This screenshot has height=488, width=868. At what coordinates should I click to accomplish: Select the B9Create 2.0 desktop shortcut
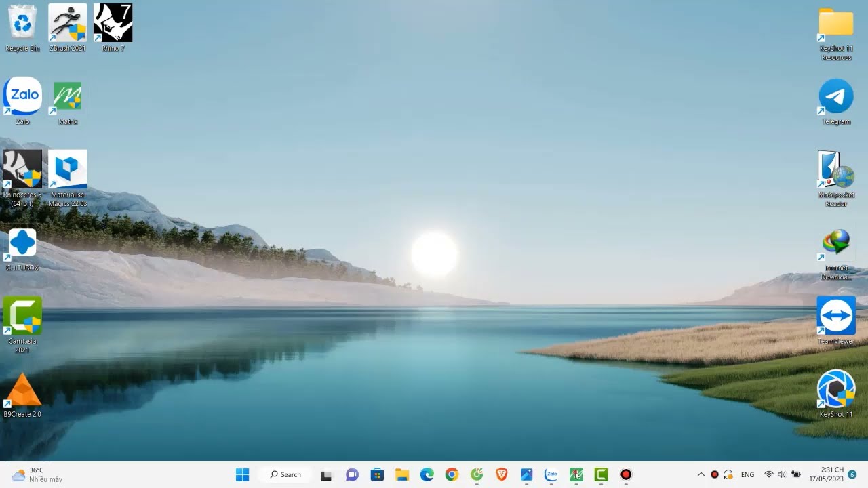(22, 395)
